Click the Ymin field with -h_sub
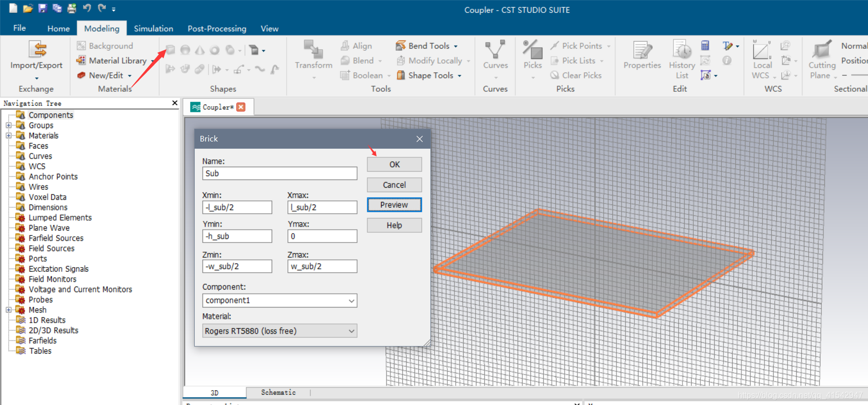Viewport: 868px width, 405px height. [x=237, y=236]
